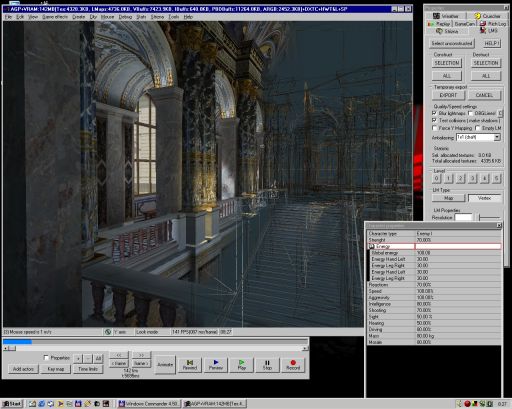The image size is (512, 409).
Task: Click the next frame button
Action: coord(141,363)
